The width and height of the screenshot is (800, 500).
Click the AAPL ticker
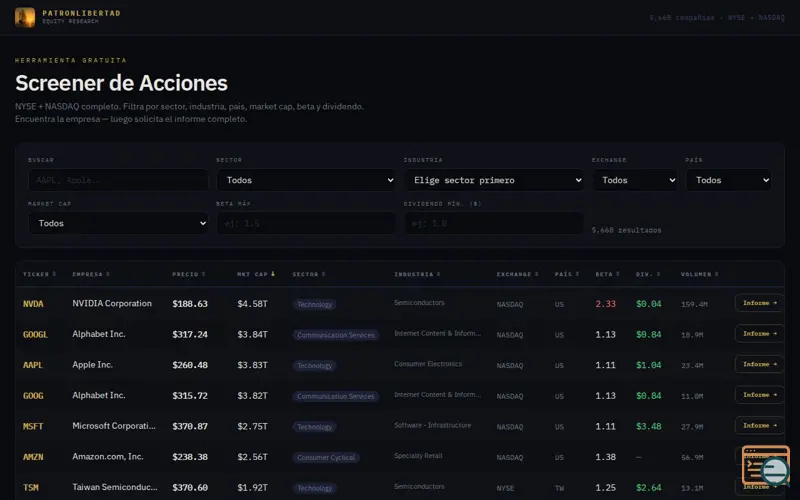(33, 365)
